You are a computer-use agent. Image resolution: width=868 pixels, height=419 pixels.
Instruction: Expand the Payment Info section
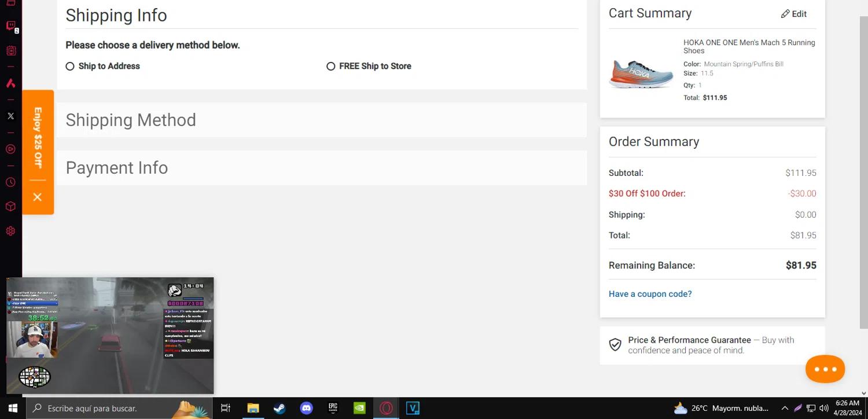pos(117,168)
